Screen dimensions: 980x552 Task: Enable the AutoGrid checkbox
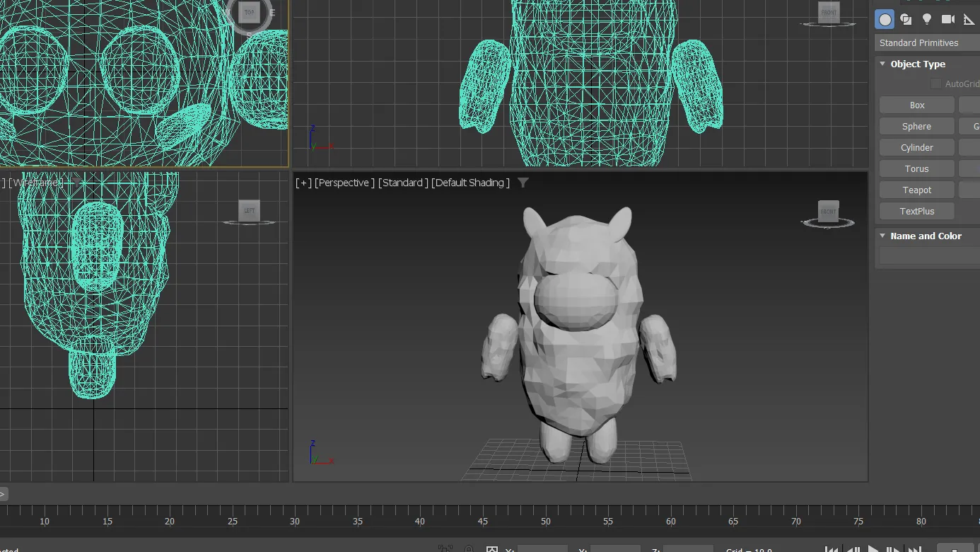click(x=936, y=84)
